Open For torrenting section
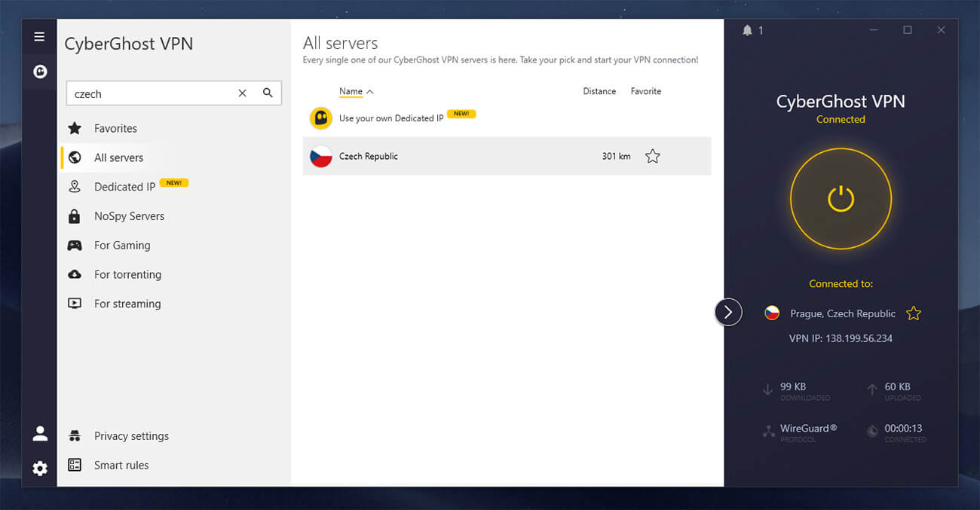The height and width of the screenshot is (510, 980). click(x=127, y=274)
